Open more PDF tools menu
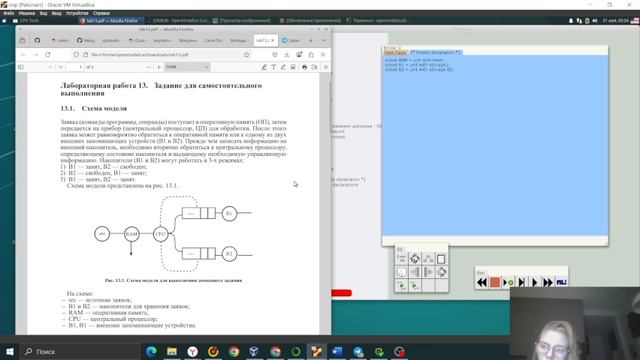The width and height of the screenshot is (640, 360). (x=326, y=67)
